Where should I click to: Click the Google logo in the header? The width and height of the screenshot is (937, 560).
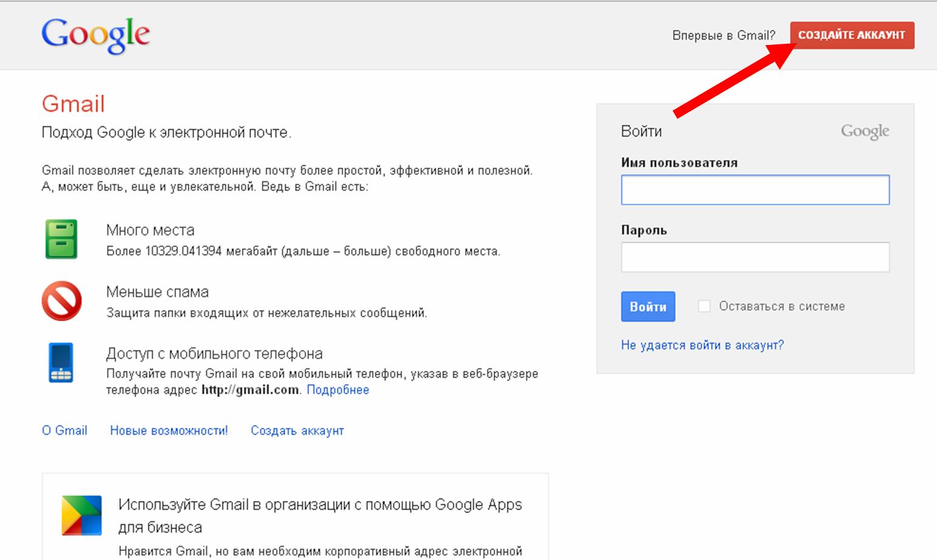(95, 35)
